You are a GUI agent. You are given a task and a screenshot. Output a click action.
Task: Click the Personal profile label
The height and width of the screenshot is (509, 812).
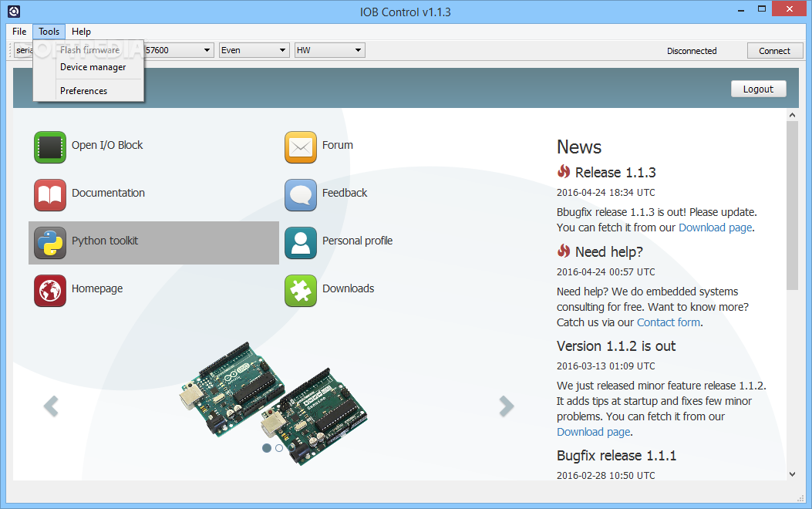pyautogui.click(x=357, y=241)
